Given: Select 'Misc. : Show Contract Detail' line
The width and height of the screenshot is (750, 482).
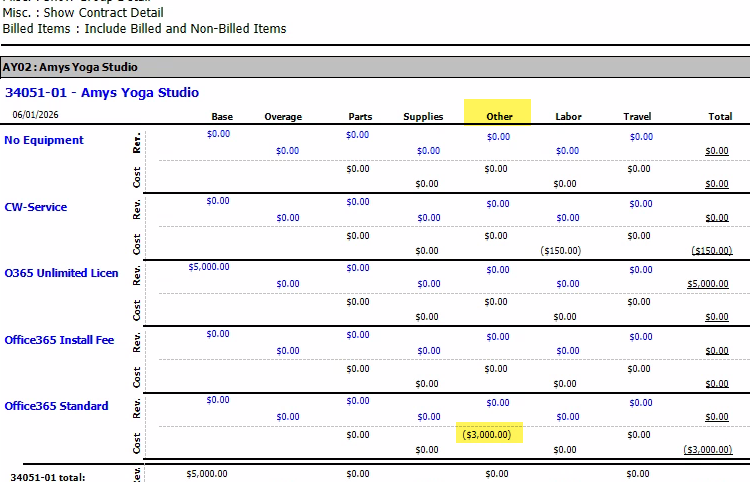Looking at the screenshot, I should (83, 12).
